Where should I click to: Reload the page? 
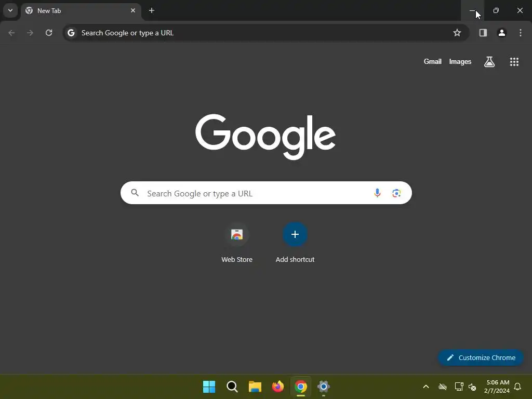pyautogui.click(x=49, y=33)
